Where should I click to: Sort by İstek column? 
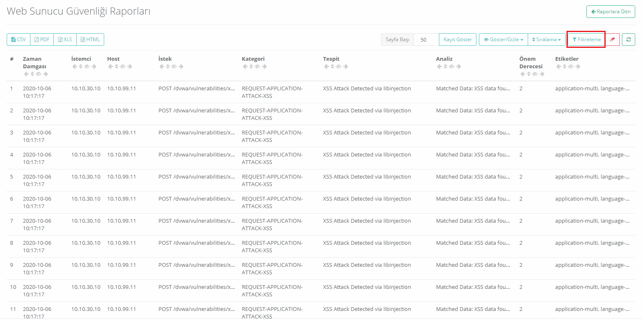(x=168, y=67)
